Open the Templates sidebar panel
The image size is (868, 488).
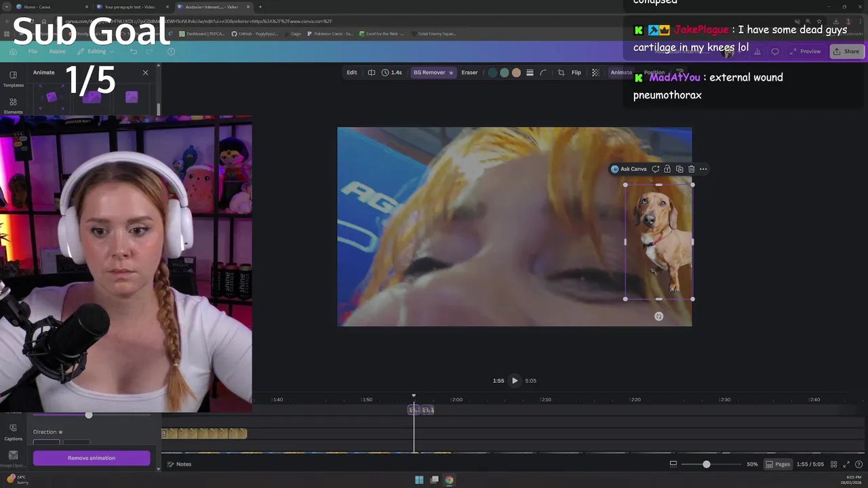13,79
